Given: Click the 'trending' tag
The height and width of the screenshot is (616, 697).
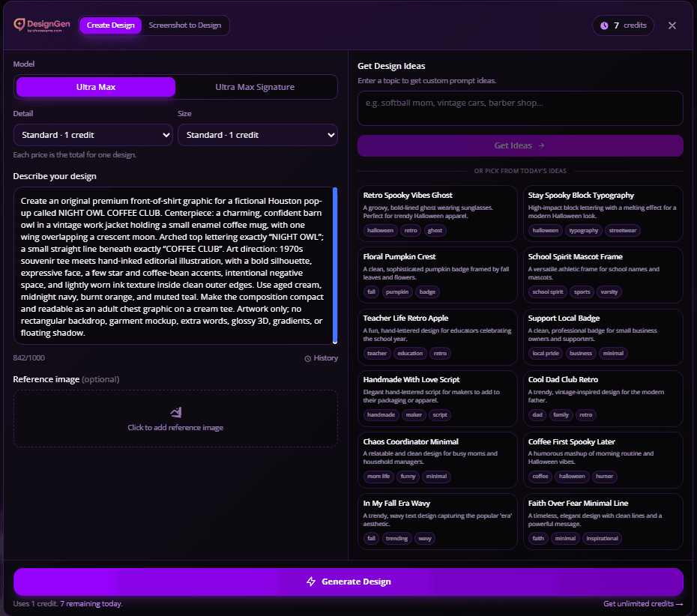Looking at the screenshot, I should pos(396,539).
